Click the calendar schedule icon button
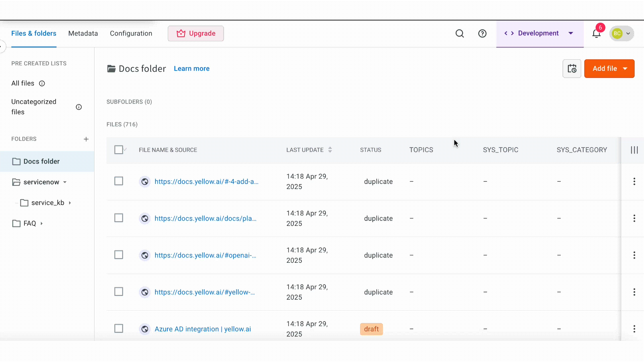 click(x=572, y=69)
